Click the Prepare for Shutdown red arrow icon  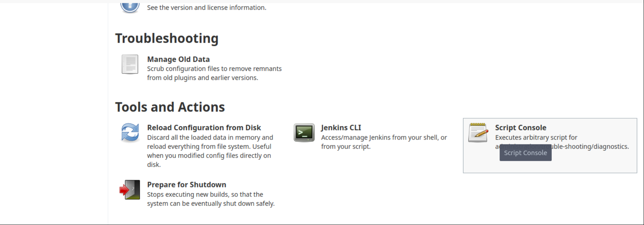(130, 190)
